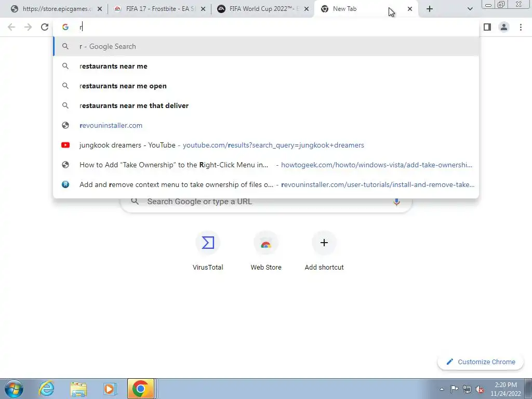Click the Revo icon beside 'Add and remove'
532x399 pixels.
pos(65,184)
